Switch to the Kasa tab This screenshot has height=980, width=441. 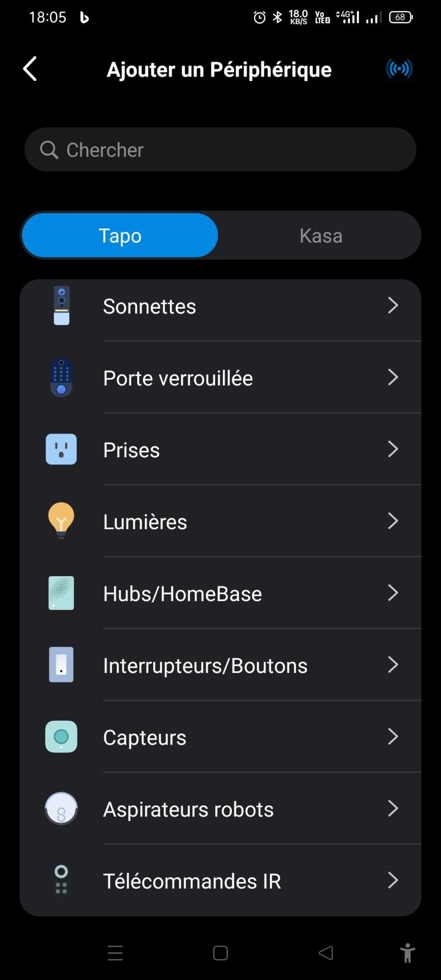coord(321,235)
